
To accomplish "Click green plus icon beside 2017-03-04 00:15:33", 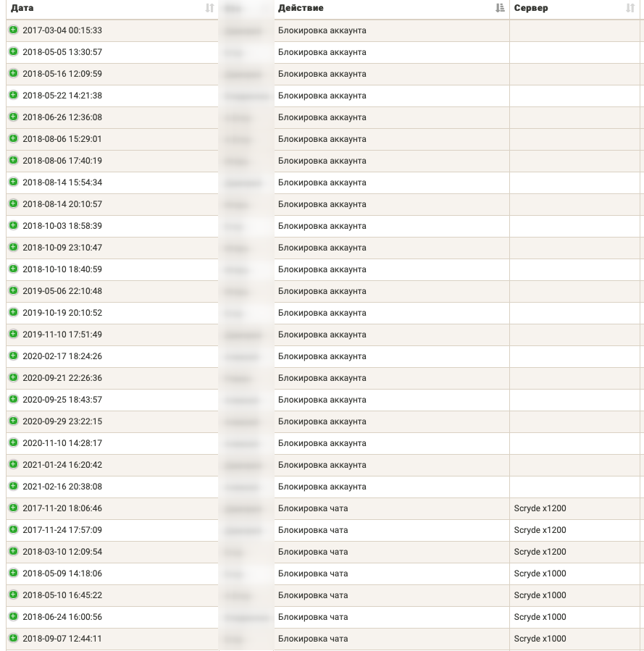I will (x=13, y=30).
